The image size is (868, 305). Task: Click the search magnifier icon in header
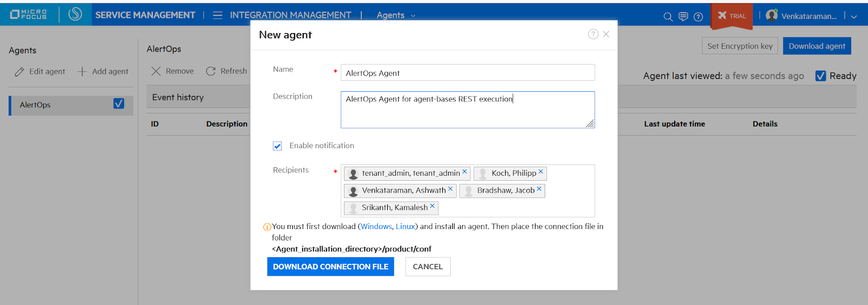[668, 17]
